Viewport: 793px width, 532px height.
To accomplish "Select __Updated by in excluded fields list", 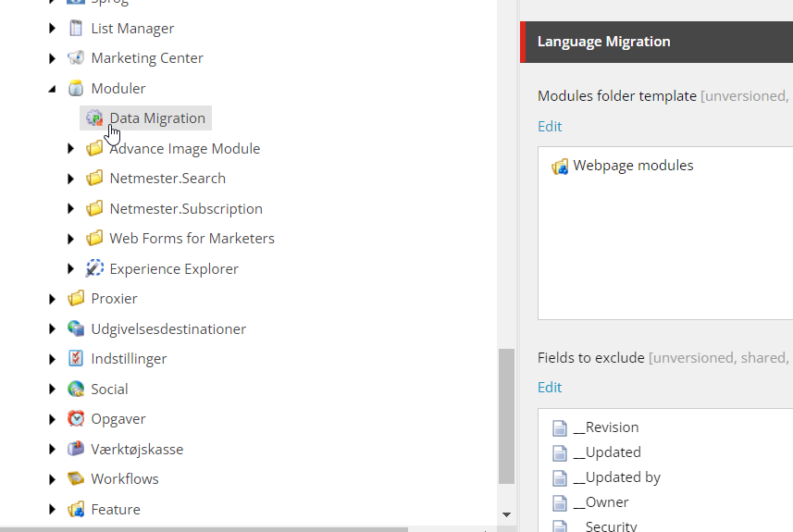I will click(616, 477).
